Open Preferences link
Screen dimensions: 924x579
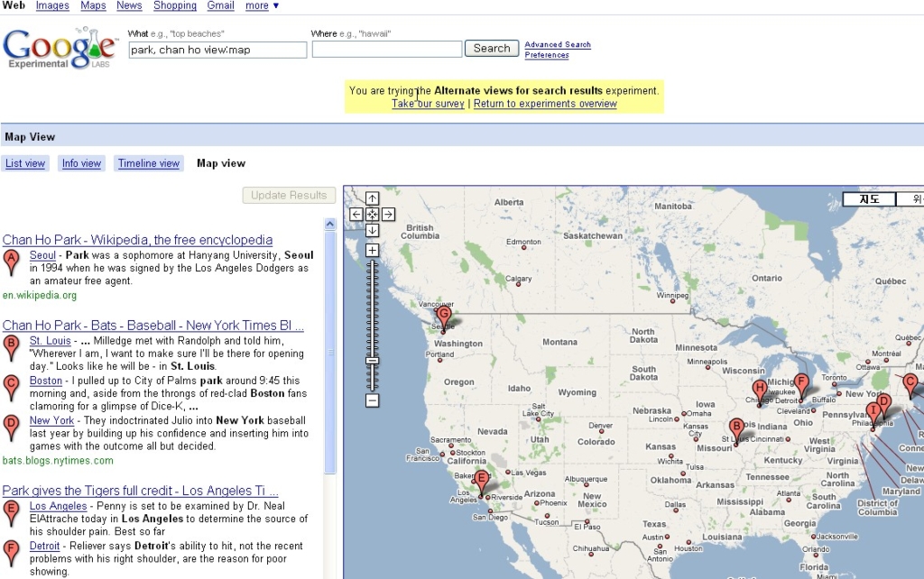click(547, 55)
